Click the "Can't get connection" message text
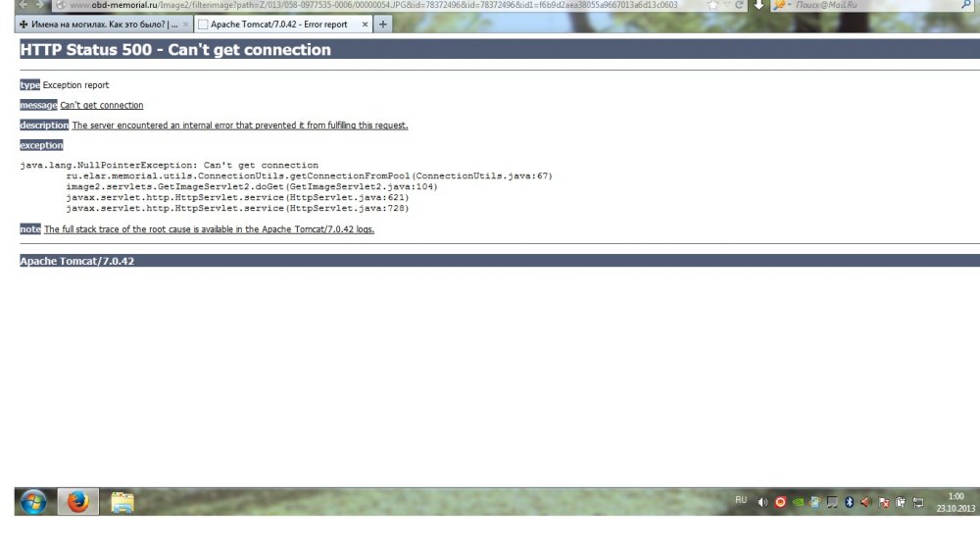The height and width of the screenshot is (551, 980). [x=102, y=105]
